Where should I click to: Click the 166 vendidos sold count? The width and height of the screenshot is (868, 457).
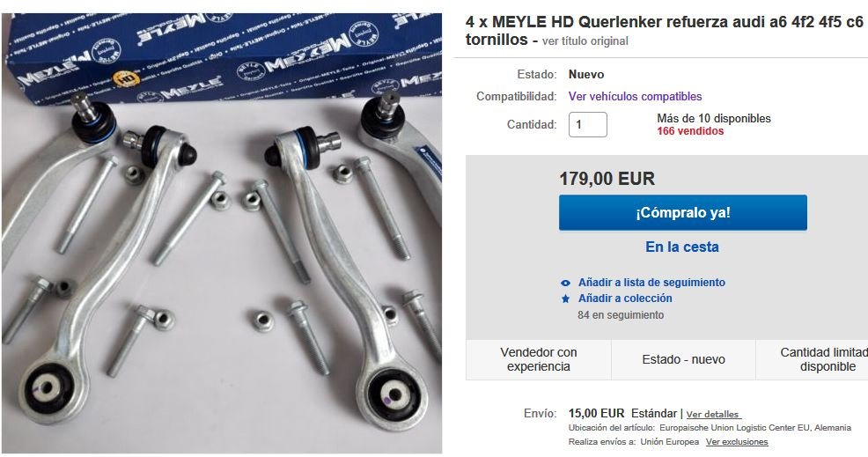[x=690, y=131]
